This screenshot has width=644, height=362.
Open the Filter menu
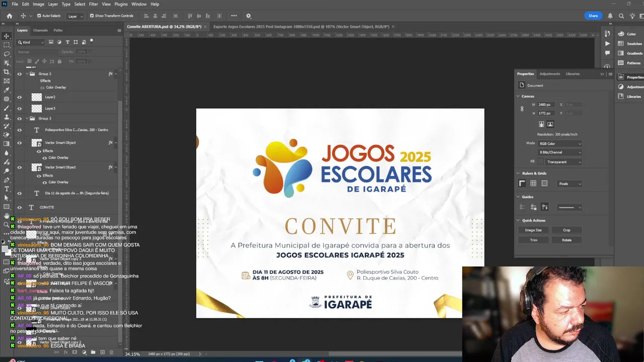click(94, 4)
